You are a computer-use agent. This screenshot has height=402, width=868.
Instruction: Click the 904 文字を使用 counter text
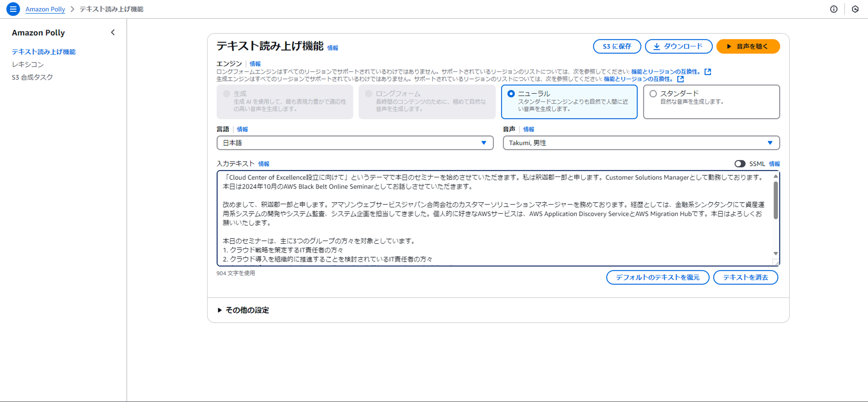[x=236, y=273]
